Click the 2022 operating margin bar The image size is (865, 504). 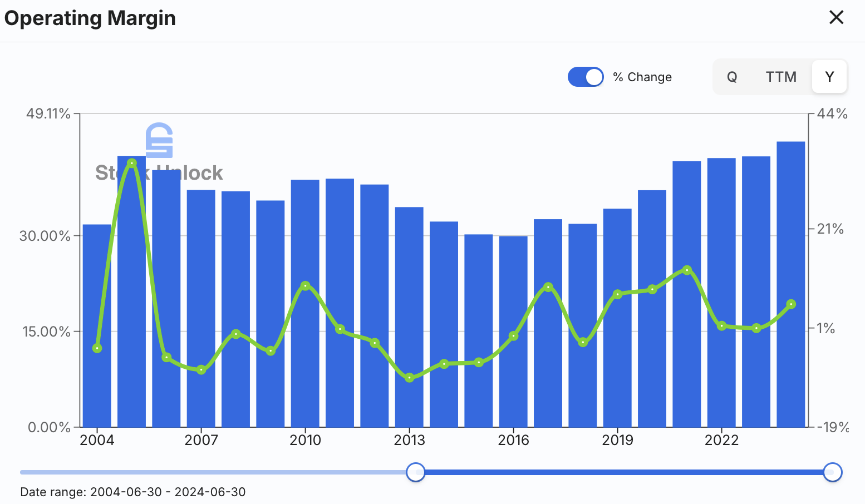(721, 293)
